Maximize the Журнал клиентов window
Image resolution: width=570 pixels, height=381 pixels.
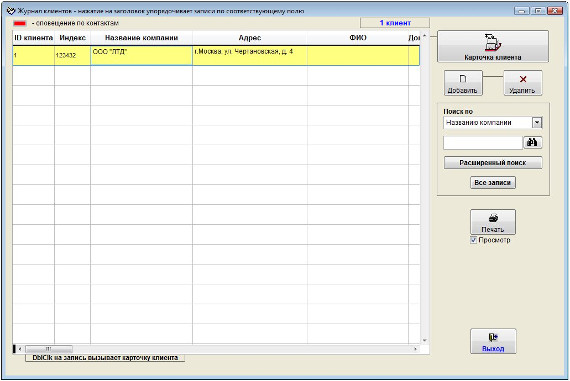coord(538,11)
